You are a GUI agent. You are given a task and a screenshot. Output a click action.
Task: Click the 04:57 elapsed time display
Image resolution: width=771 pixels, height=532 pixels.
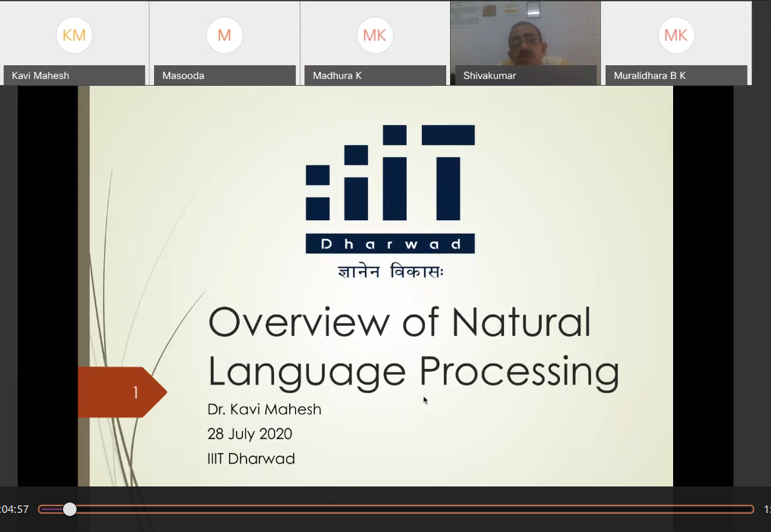coord(14,509)
